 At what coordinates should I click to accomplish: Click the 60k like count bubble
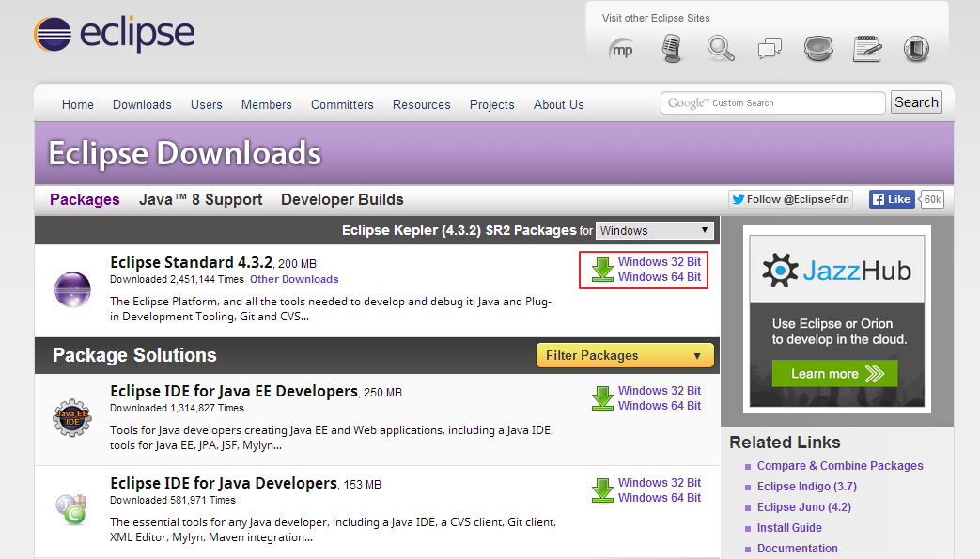932,199
